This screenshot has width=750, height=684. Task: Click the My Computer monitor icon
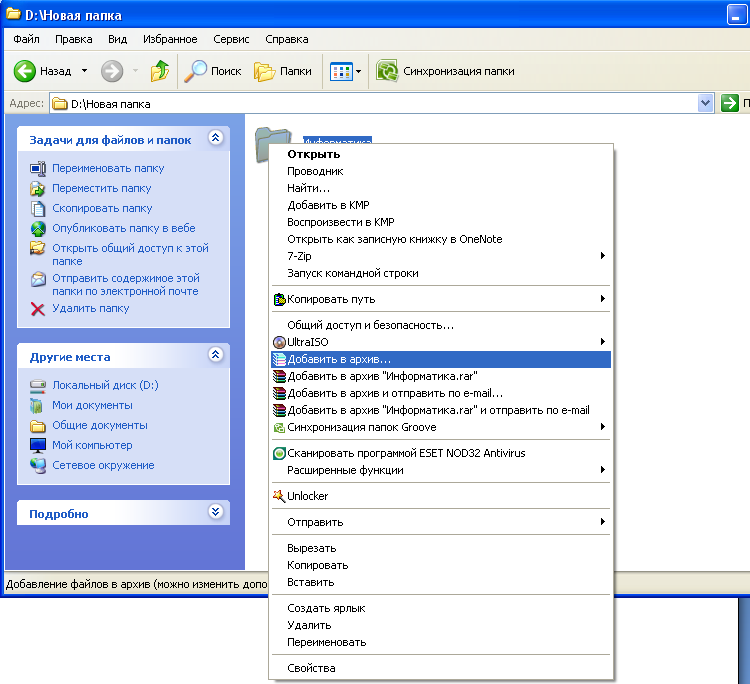pyautogui.click(x=38, y=445)
